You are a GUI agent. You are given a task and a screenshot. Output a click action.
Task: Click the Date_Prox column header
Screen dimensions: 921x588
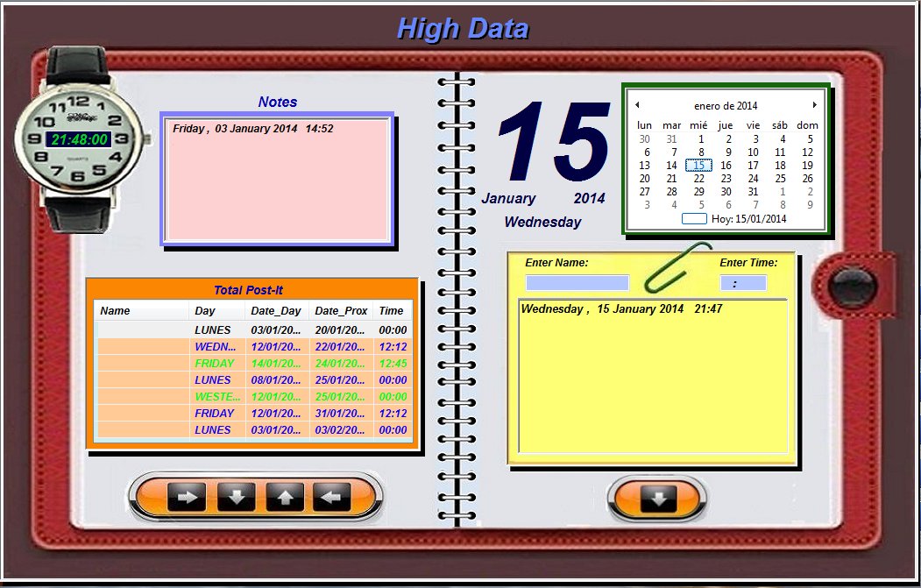(x=341, y=310)
